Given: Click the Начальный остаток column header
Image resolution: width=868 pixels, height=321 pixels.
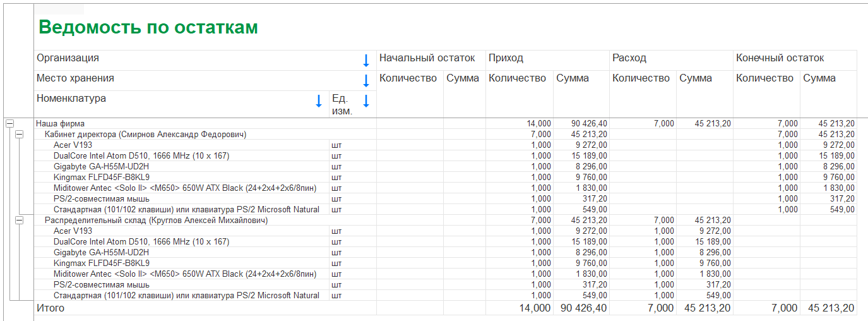Looking at the screenshot, I should (x=431, y=61).
